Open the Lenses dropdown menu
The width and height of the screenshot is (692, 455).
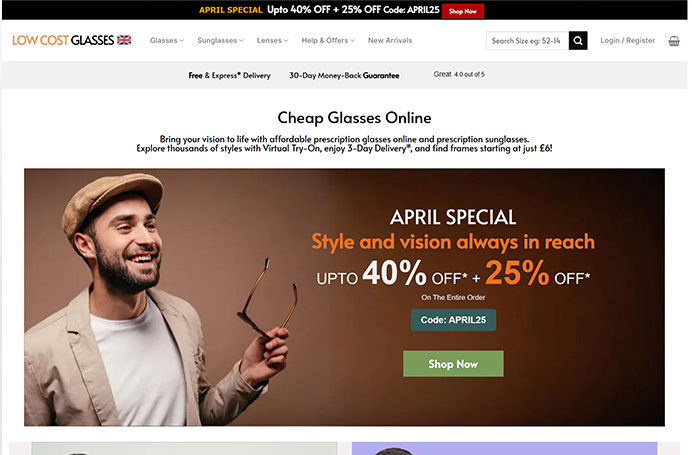point(272,40)
